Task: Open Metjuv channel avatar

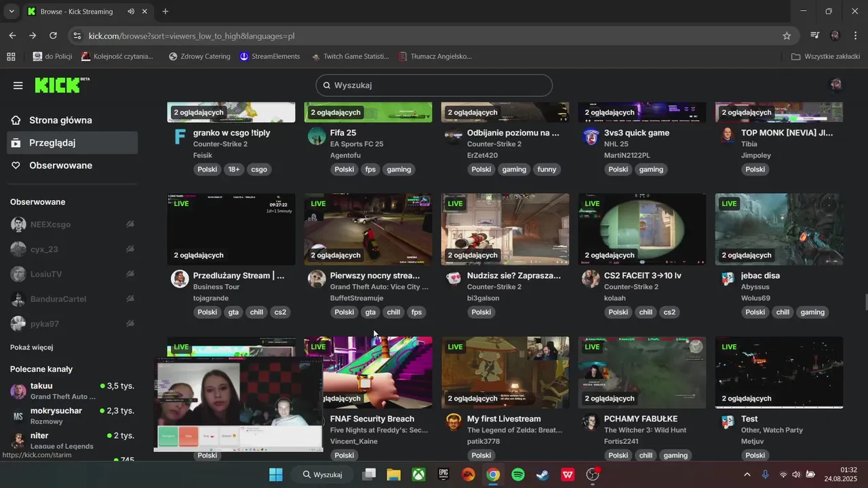Action: click(728, 422)
